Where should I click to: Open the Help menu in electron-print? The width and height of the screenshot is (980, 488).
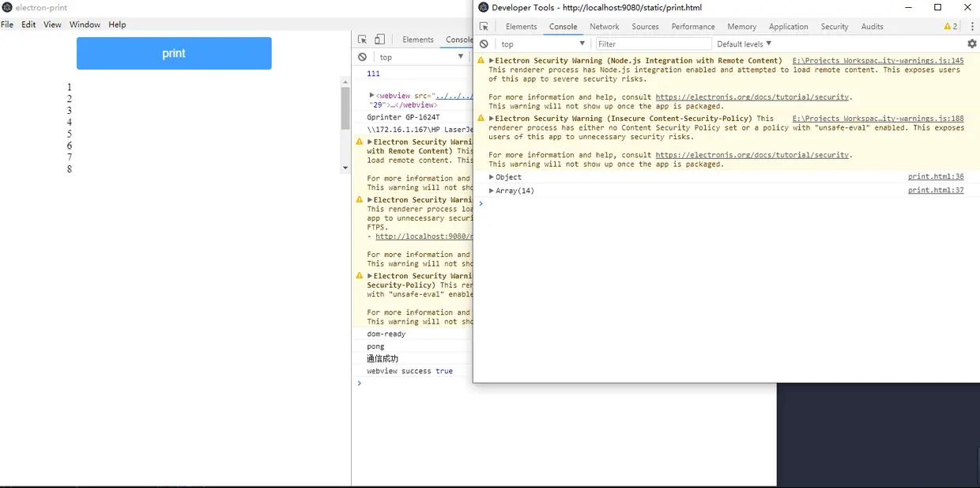click(117, 25)
